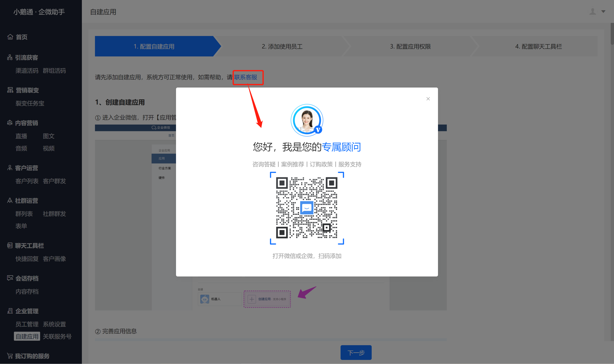Click the QR code image

click(307, 208)
